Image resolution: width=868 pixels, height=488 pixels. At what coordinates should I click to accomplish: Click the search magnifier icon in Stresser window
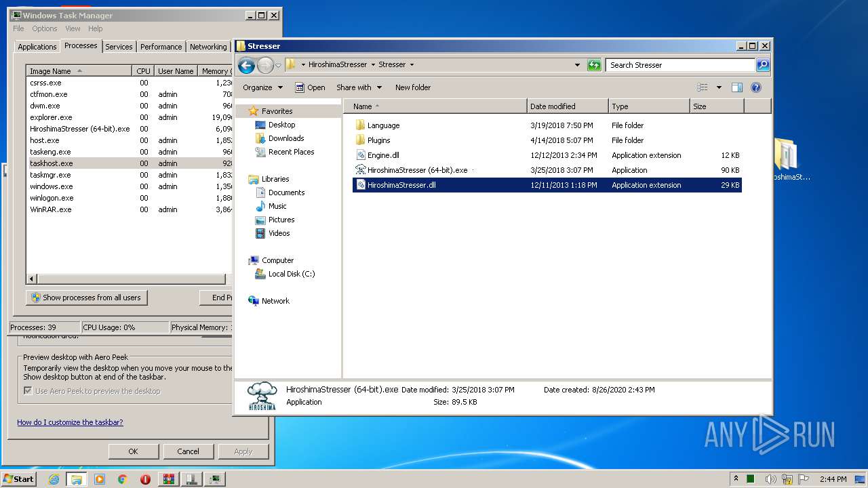pos(763,65)
